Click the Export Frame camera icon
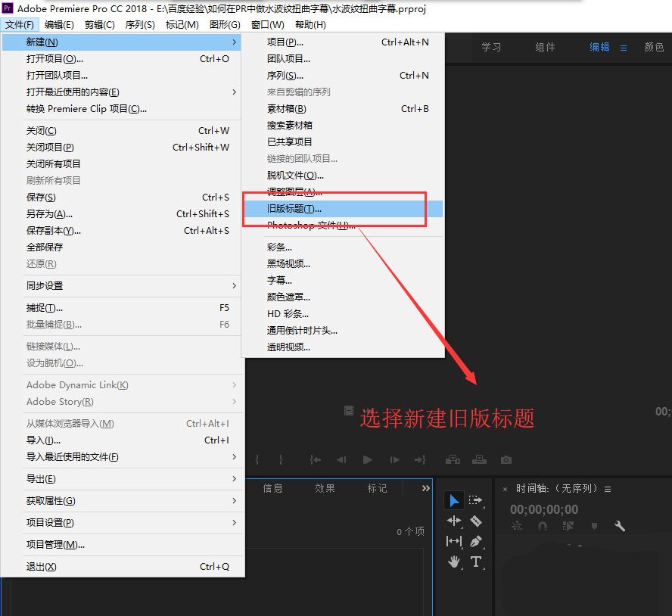Screen dimensions: 672x616 pos(506,460)
